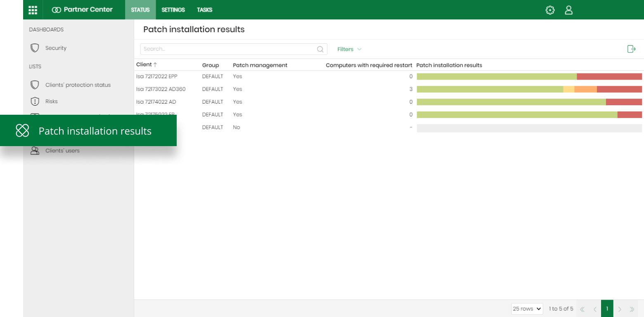Screen dimensions: 644x317
Task: Click the Patch management column header
Action: [260, 65]
